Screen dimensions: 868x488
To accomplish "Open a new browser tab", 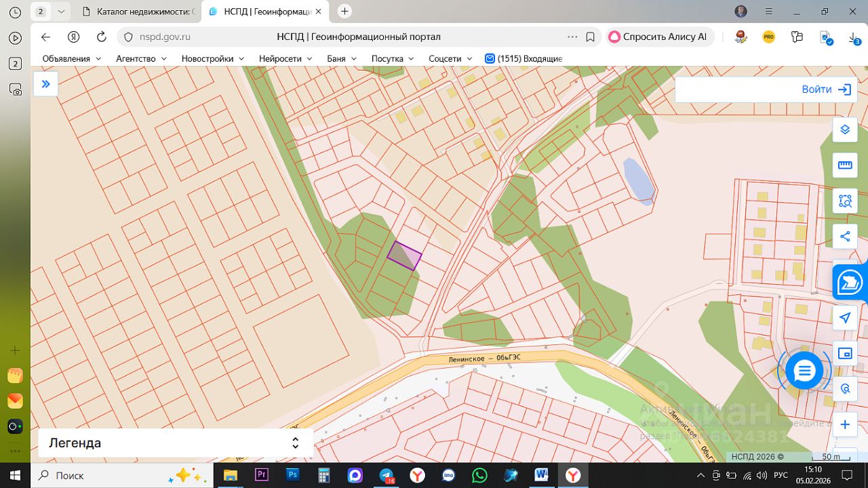I will (x=344, y=12).
